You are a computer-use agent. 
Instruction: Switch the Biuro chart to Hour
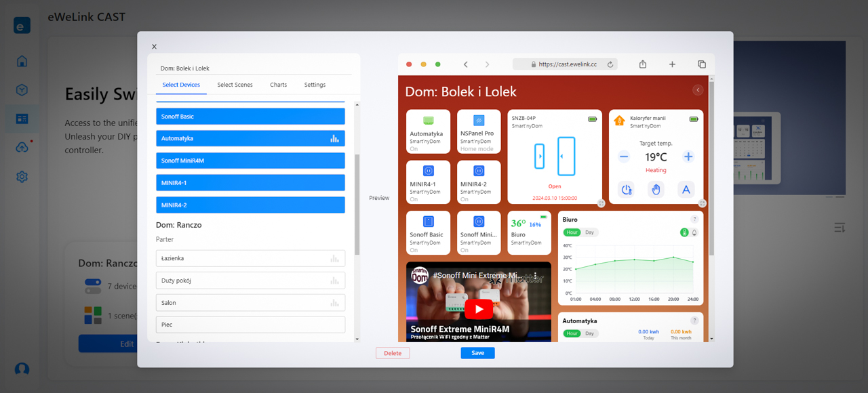tap(572, 232)
